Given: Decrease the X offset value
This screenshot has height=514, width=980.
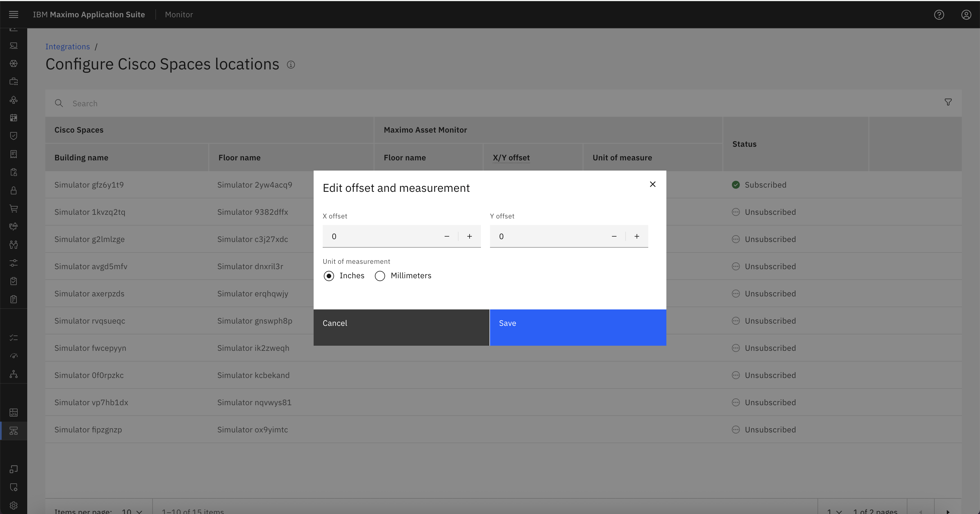Looking at the screenshot, I should tap(447, 237).
